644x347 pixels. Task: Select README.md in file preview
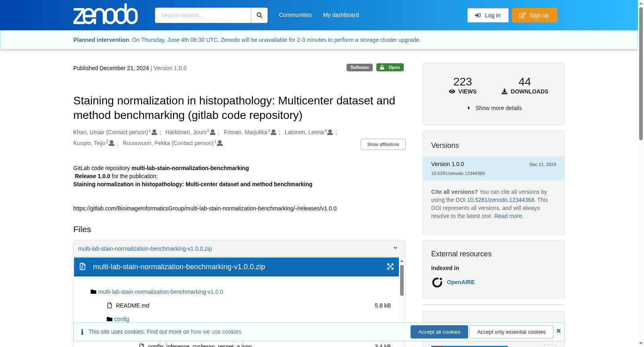click(132, 305)
